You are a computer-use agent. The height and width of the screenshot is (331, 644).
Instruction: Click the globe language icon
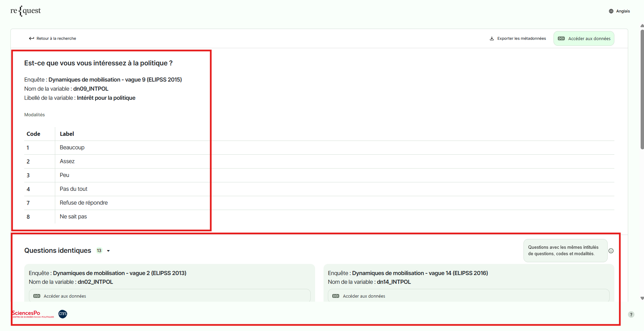(611, 11)
